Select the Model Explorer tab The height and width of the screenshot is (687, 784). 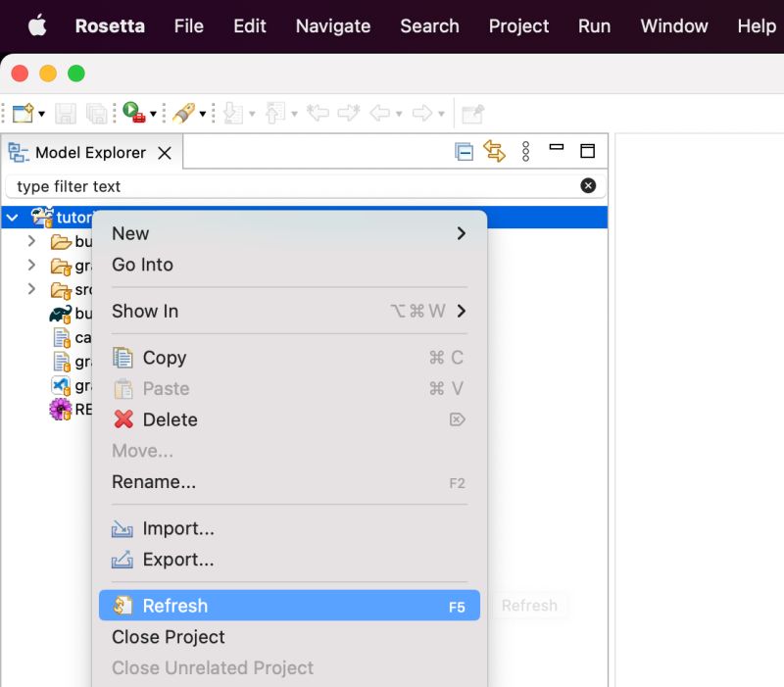pyautogui.click(x=90, y=153)
